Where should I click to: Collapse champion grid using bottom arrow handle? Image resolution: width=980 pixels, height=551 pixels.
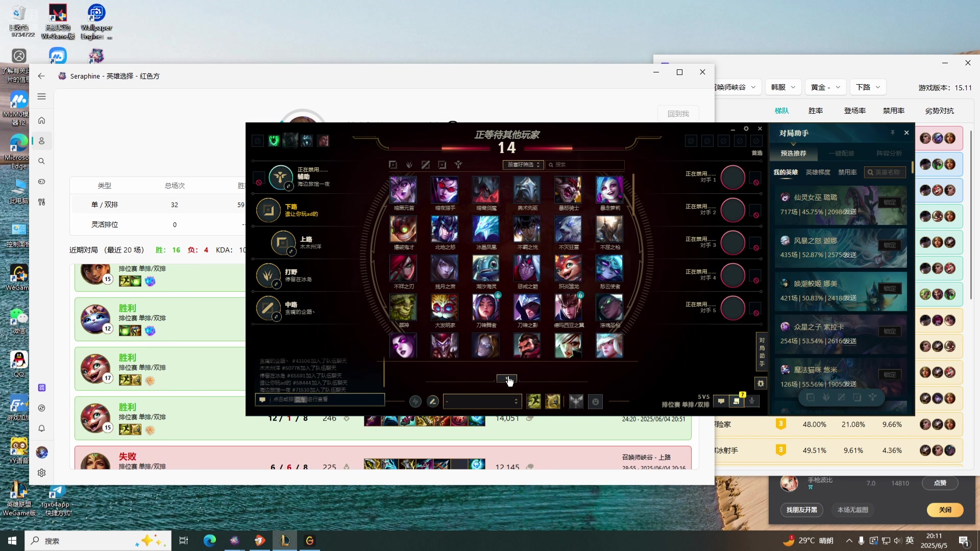tap(507, 378)
